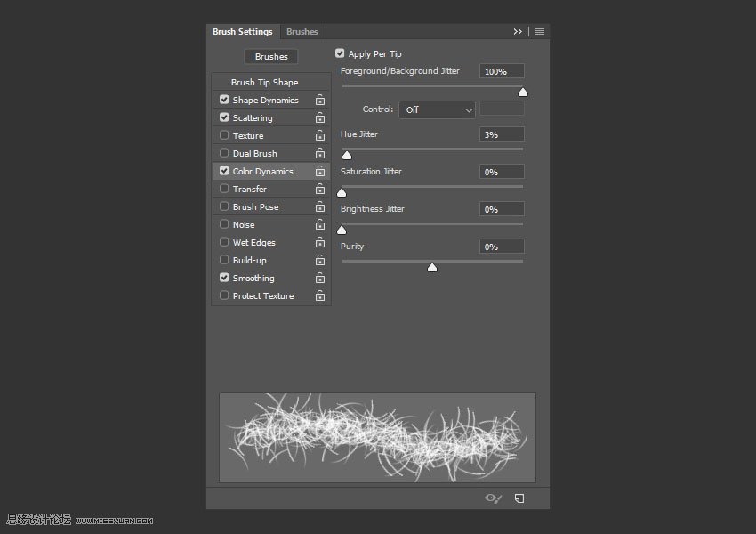Click the live tip brush preview eye icon

point(493,498)
